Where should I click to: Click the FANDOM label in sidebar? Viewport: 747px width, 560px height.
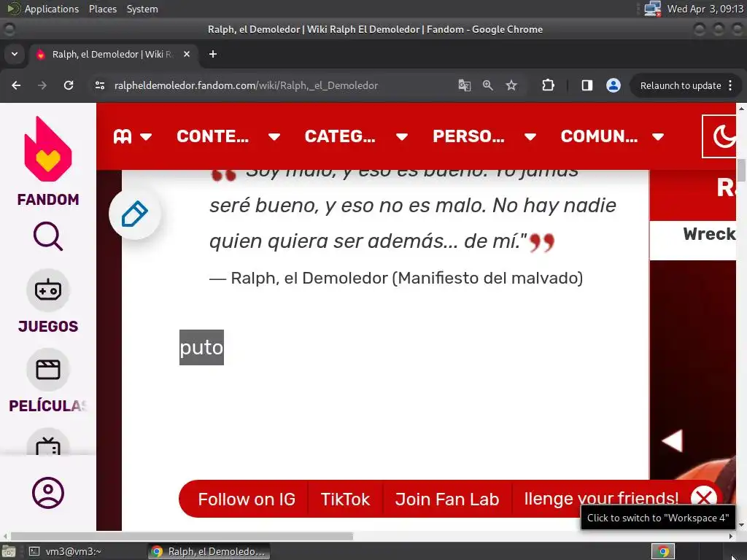(x=47, y=199)
